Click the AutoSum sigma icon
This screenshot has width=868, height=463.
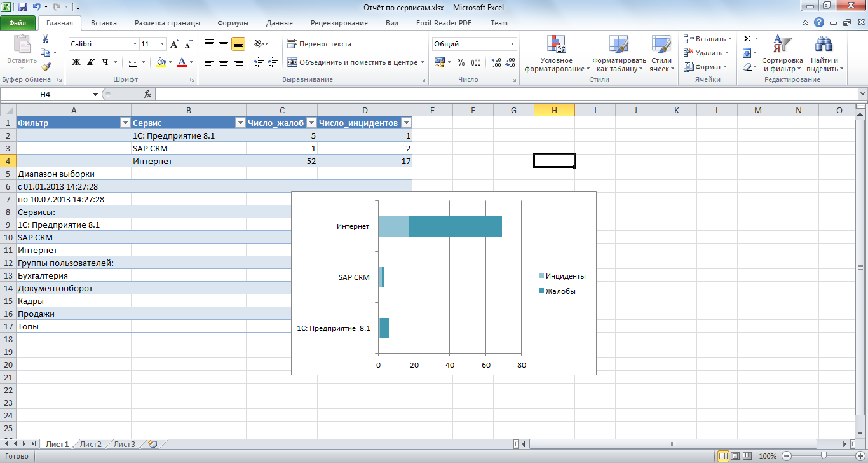click(x=747, y=39)
